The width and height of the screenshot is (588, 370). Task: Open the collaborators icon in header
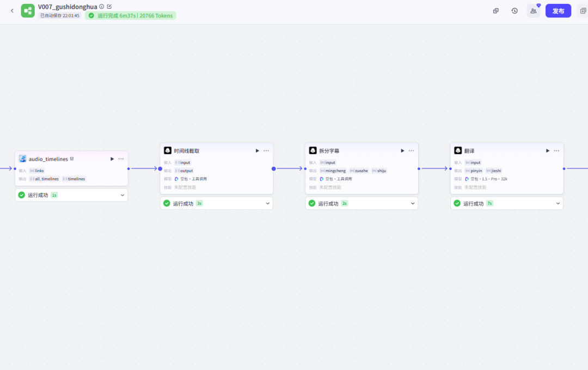point(533,11)
